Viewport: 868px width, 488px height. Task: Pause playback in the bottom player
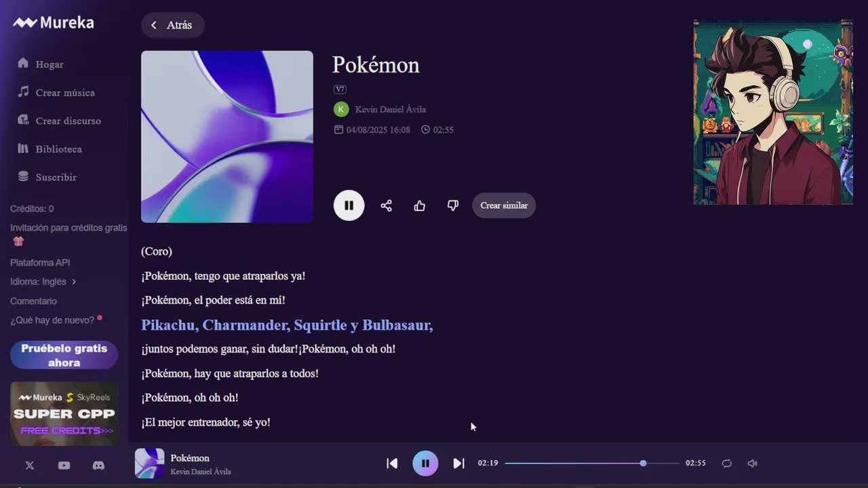[x=425, y=464]
